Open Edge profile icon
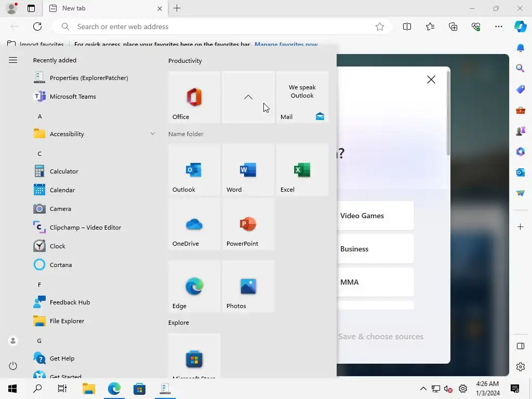Screen dimensions: 532x399 tap(12, 8)
